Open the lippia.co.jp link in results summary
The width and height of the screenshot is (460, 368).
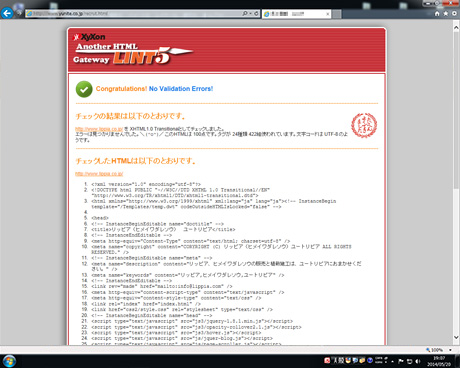click(99, 129)
